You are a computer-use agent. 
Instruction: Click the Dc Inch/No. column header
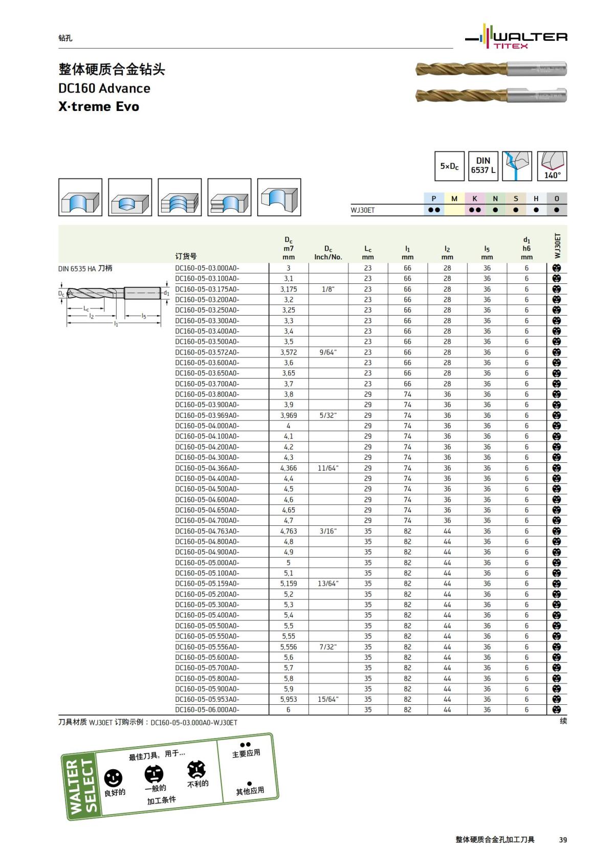coord(328,253)
